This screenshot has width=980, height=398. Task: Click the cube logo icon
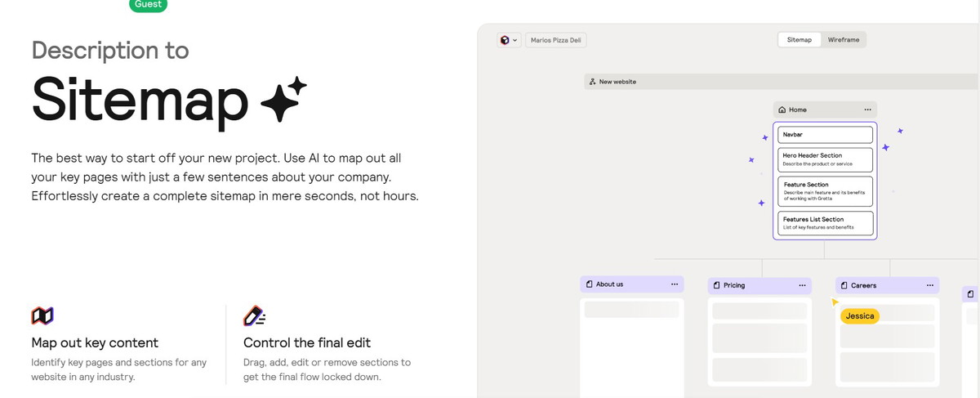(505, 40)
